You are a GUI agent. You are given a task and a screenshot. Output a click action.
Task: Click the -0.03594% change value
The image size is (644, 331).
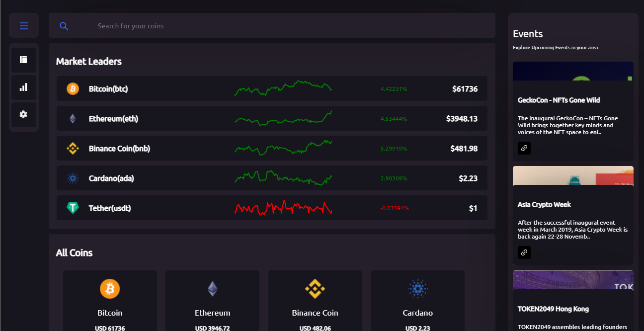pos(395,208)
